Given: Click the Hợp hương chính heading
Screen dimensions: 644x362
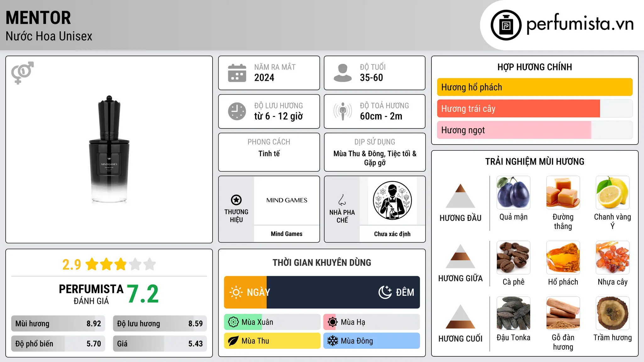Looking at the screenshot, I should click(535, 67).
